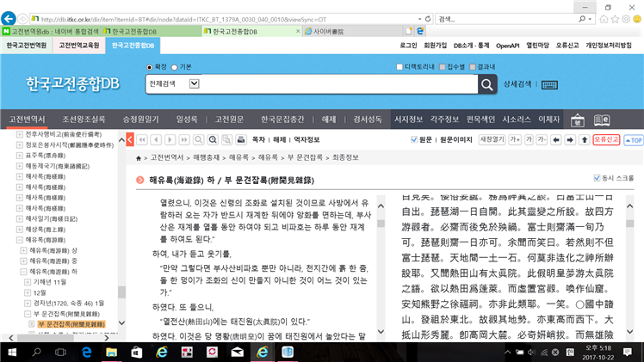This screenshot has width=644, height=362.
Task: Refresh the page with the reload icon
Action: (428, 19)
